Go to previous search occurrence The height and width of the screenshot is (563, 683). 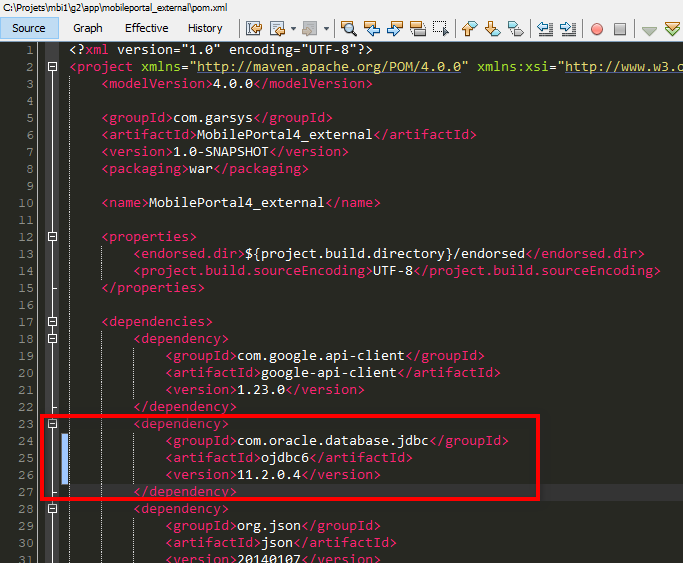coord(372,29)
